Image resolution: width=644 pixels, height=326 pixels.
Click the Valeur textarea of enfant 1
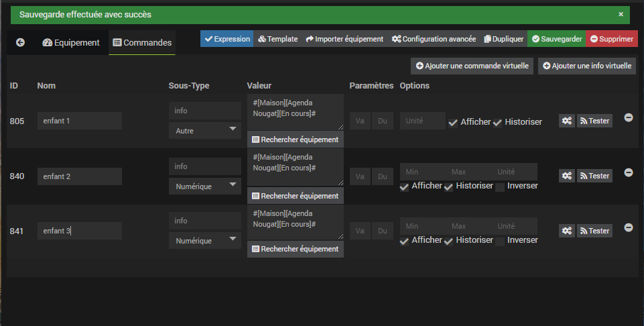[x=296, y=112]
